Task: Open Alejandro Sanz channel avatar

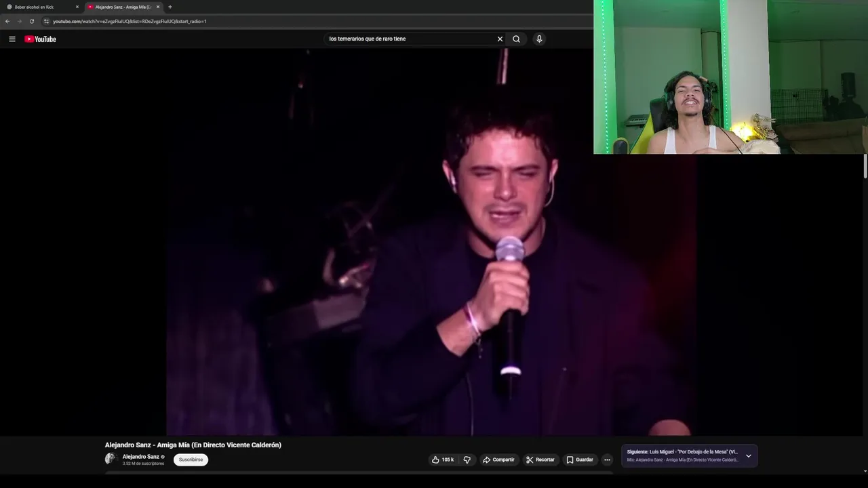Action: coord(111,459)
